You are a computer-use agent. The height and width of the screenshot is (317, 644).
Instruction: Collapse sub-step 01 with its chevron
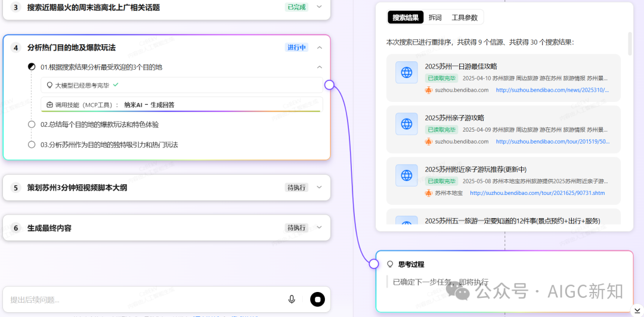(x=320, y=67)
